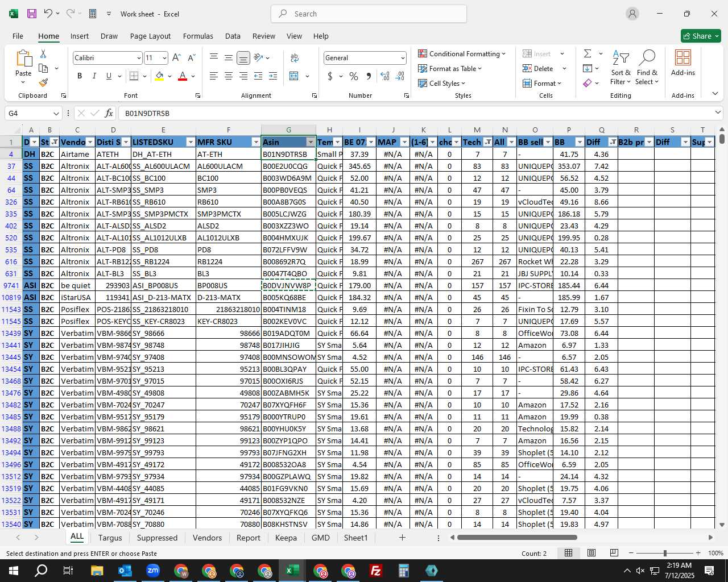Click the Format Painter brush icon
728x582 pixels.
(x=43, y=82)
